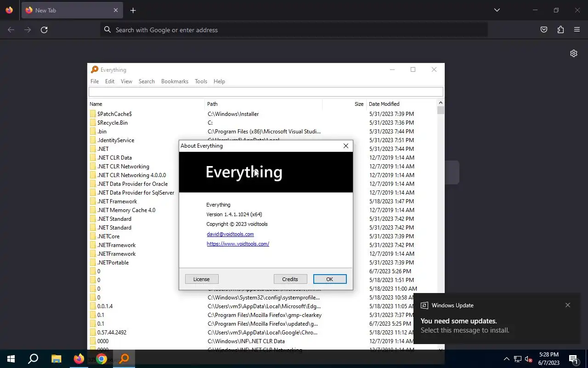
Task: Select the 0.57.44.2492 folder icon
Action: click(93, 333)
